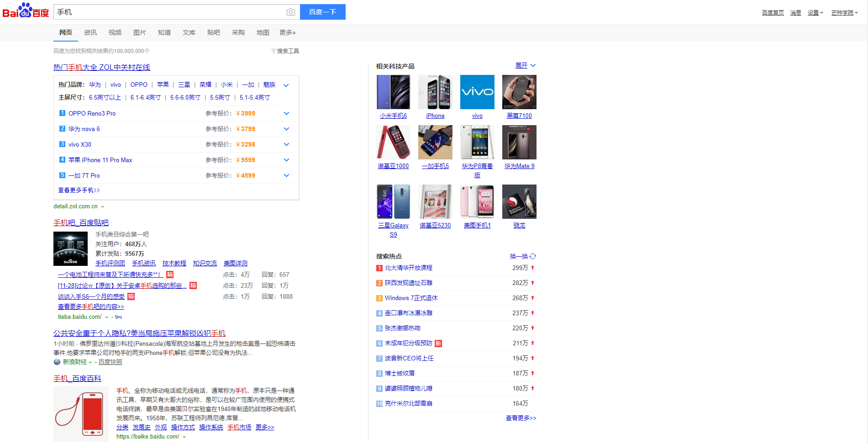Open the 黑莓7100 product thumbnail
Viewport: 868px width, 444px height.
point(519,92)
